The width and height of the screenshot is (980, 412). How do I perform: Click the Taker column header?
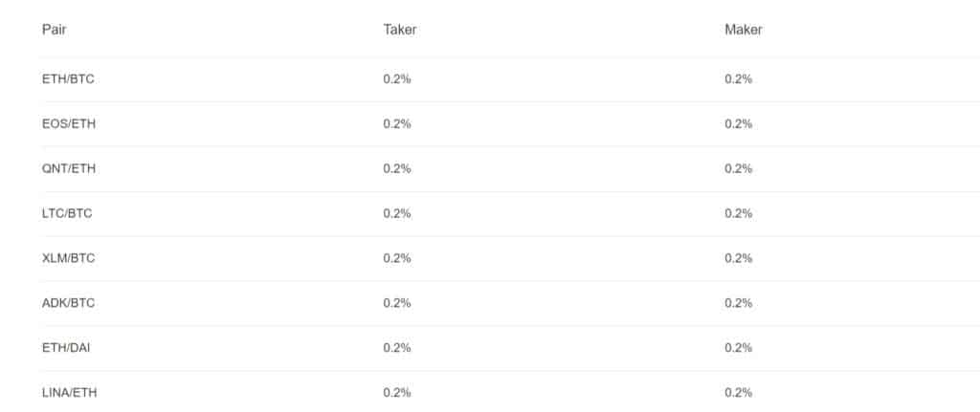pyautogui.click(x=399, y=30)
